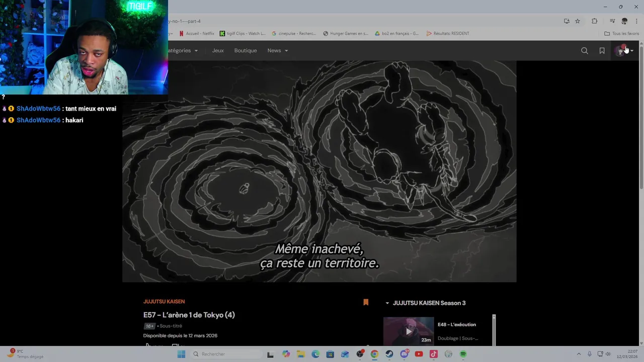Open the Chrome media control icon
This screenshot has height=362, width=644.
612,21
